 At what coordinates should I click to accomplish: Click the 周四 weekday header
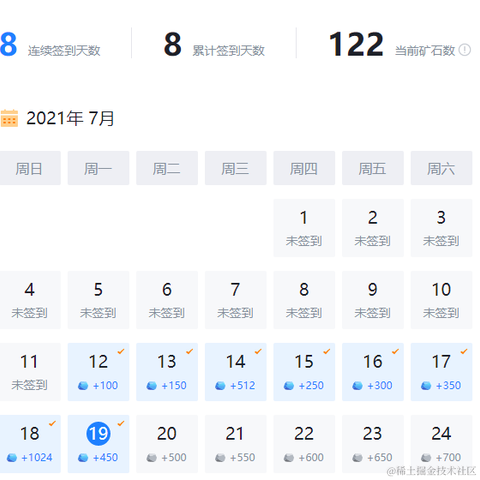tap(304, 168)
